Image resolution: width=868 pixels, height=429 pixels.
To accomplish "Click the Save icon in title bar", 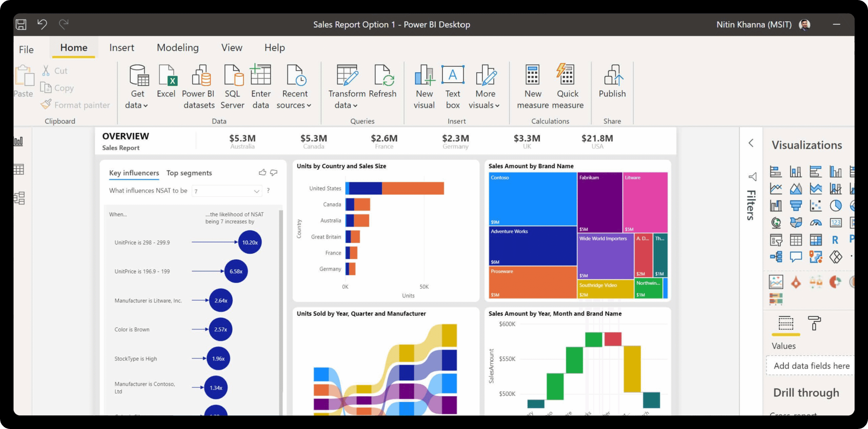I will tap(21, 24).
